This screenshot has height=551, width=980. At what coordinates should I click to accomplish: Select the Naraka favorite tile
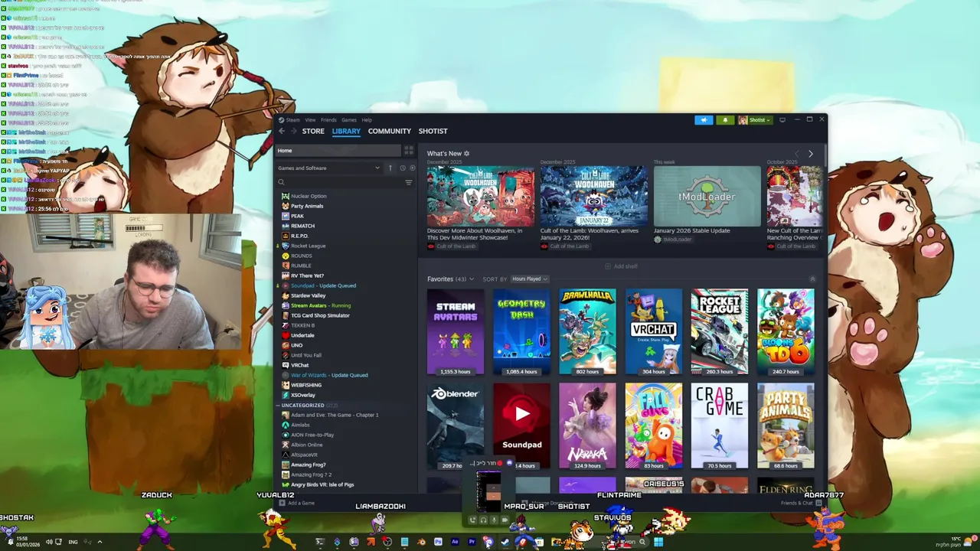587,425
